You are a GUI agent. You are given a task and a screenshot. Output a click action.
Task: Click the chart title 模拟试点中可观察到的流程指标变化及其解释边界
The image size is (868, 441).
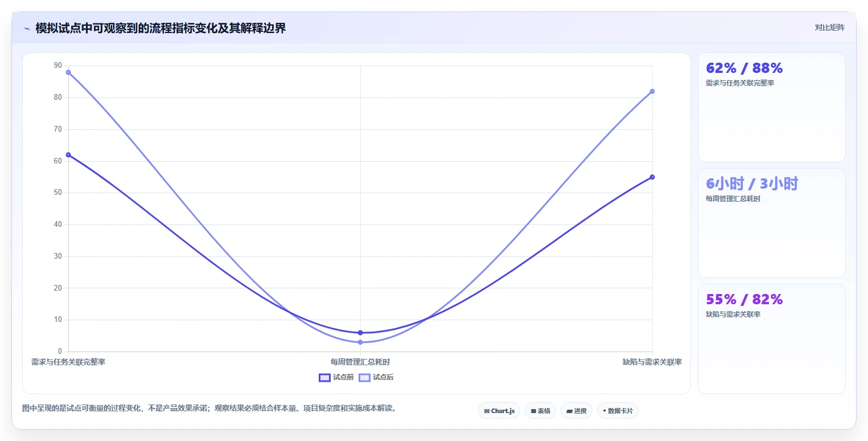161,28
